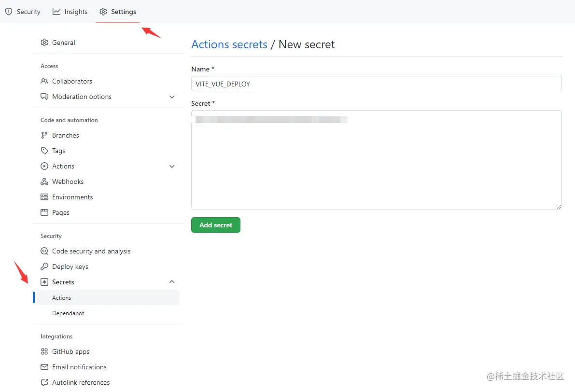Open GitHub apps settings
Image resolution: width=575 pixels, height=392 pixels.
tap(108, 351)
